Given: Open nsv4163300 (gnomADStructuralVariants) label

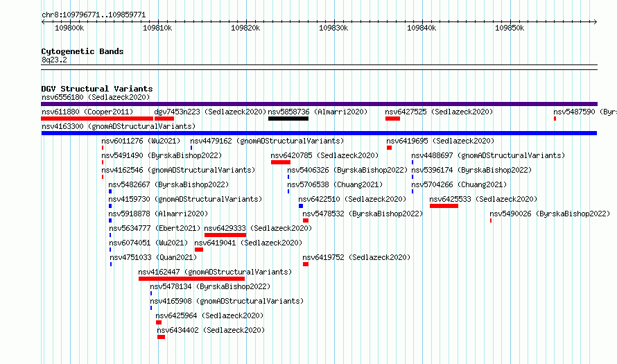Looking at the screenshot, I should [119, 126].
